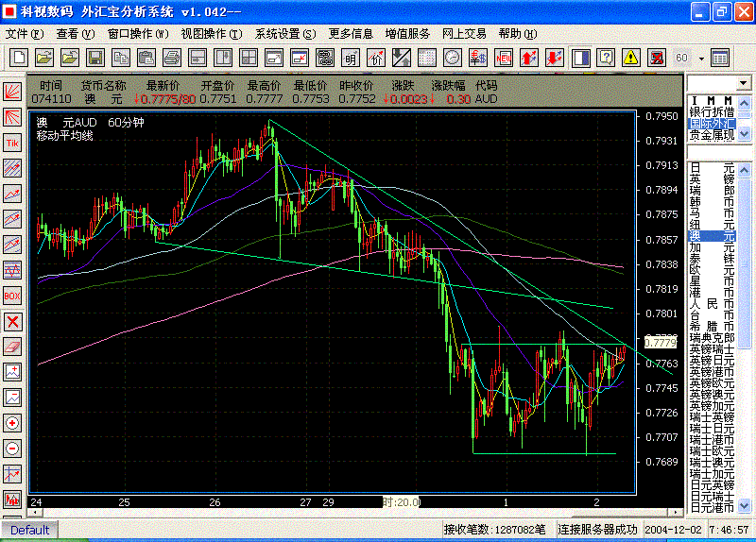Click down arrow of market category list
Screen dimensions: 756x542
pos(744,133)
